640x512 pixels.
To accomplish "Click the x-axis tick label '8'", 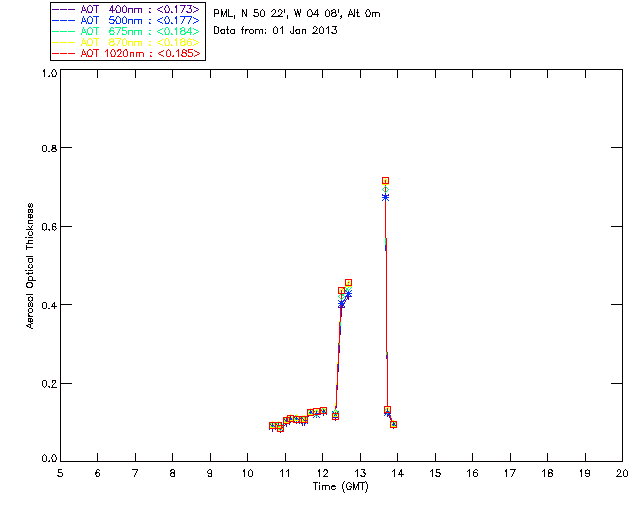I will tap(172, 473).
